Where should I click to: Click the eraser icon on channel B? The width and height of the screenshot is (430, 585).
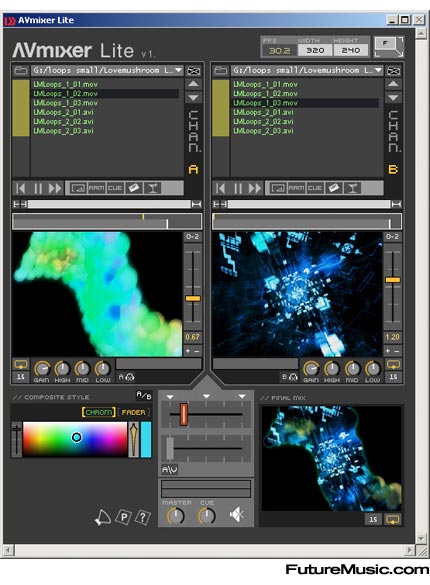tap(333, 188)
